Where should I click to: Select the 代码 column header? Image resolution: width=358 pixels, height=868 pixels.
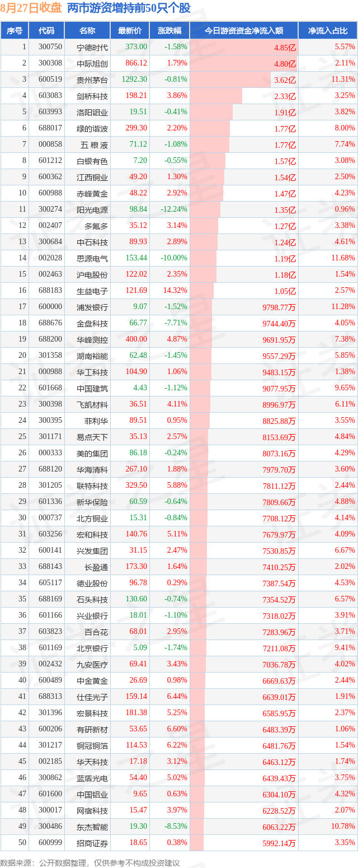[46, 31]
